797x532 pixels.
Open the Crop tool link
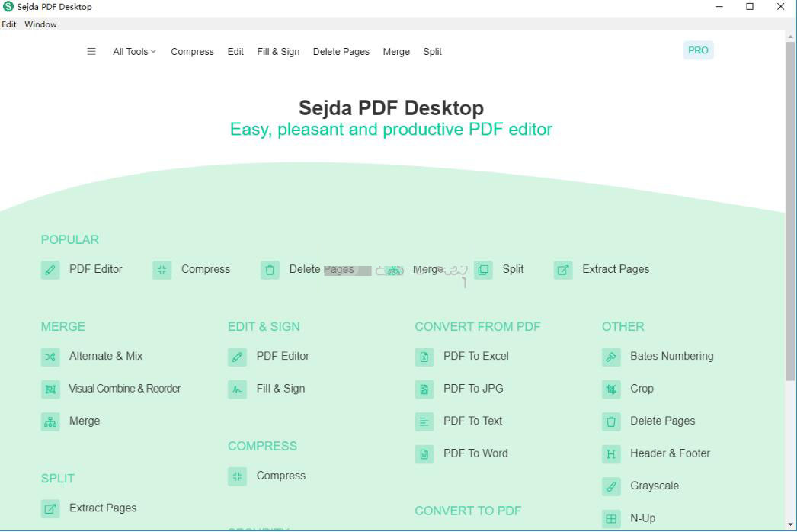point(642,389)
